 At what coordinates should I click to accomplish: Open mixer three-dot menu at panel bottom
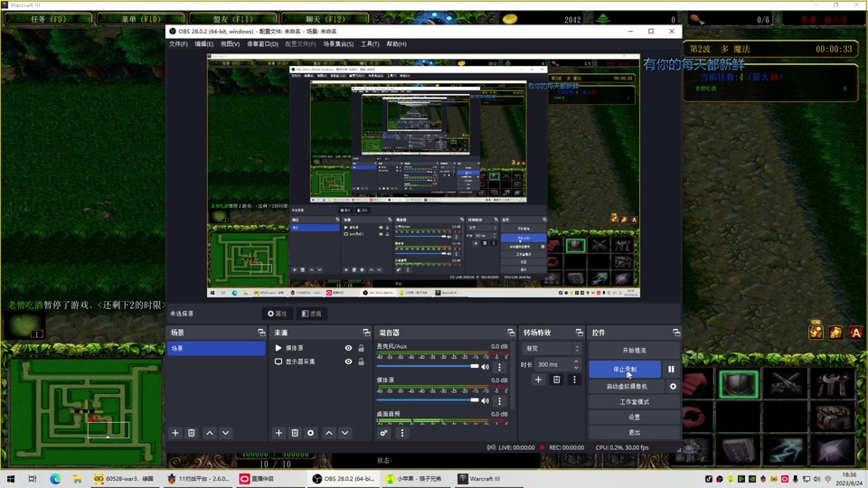pyautogui.click(x=401, y=433)
